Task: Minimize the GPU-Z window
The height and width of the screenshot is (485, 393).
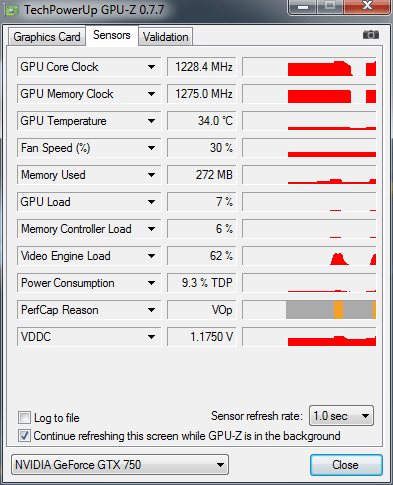Action: click(x=303, y=7)
